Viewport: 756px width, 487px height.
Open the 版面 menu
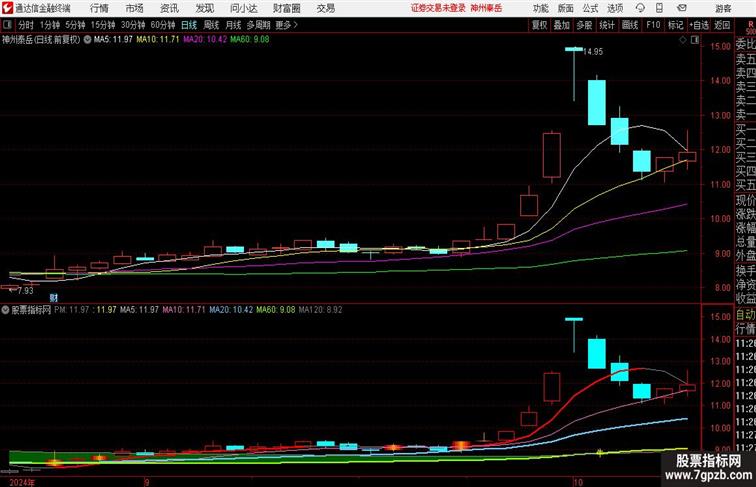click(565, 8)
